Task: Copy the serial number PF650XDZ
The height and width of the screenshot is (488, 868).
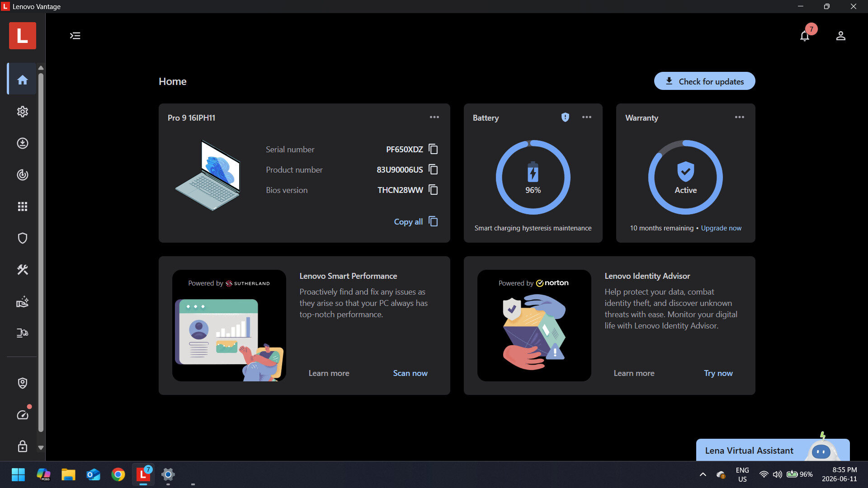Action: [433, 149]
